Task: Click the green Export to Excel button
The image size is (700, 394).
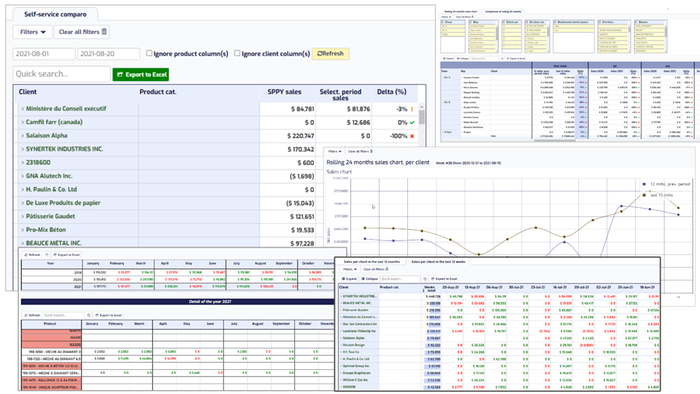Action: [x=141, y=75]
